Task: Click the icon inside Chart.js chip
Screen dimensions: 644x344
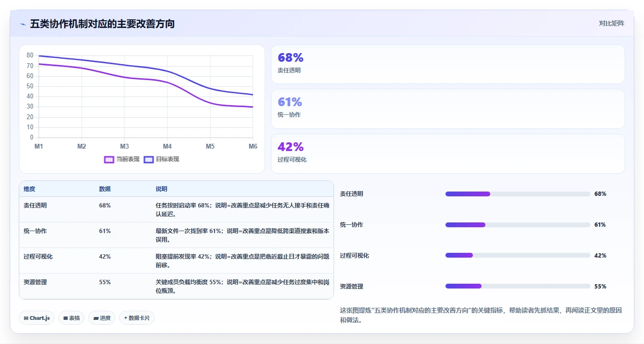Action: pyautogui.click(x=26, y=318)
